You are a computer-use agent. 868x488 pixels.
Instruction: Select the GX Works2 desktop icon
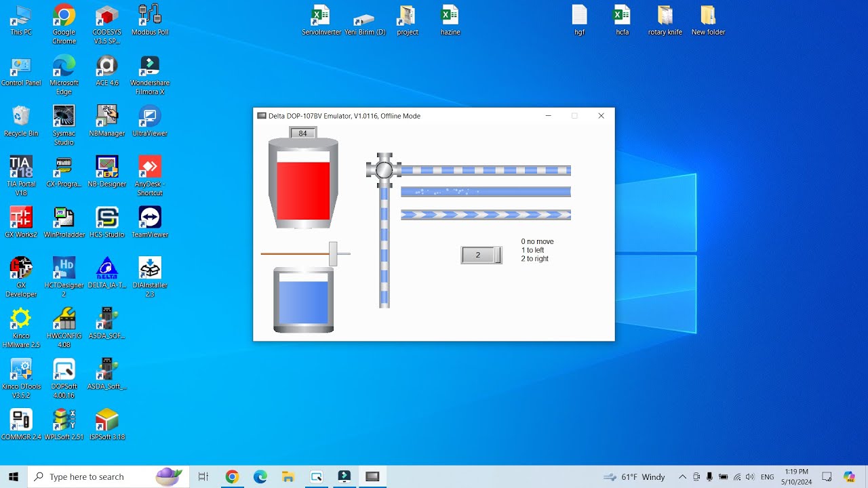[x=21, y=222]
